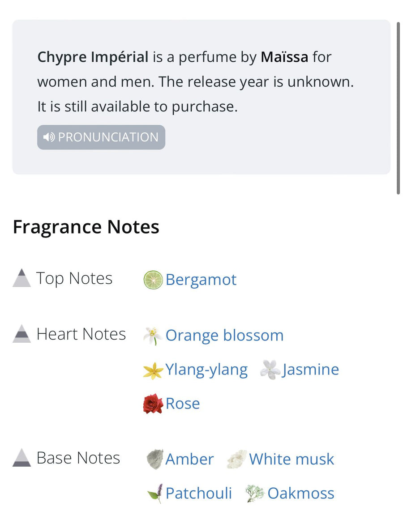
Task: Click the Heart Notes pyramid icon
Action: [x=21, y=334]
